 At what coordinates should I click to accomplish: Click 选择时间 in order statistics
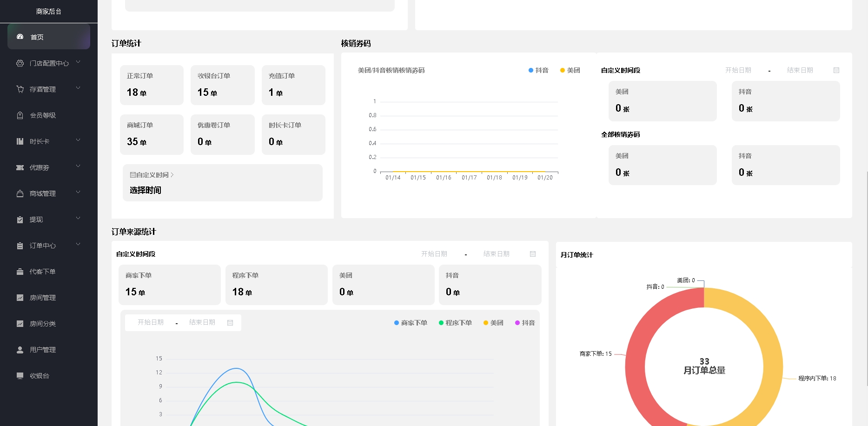(146, 190)
